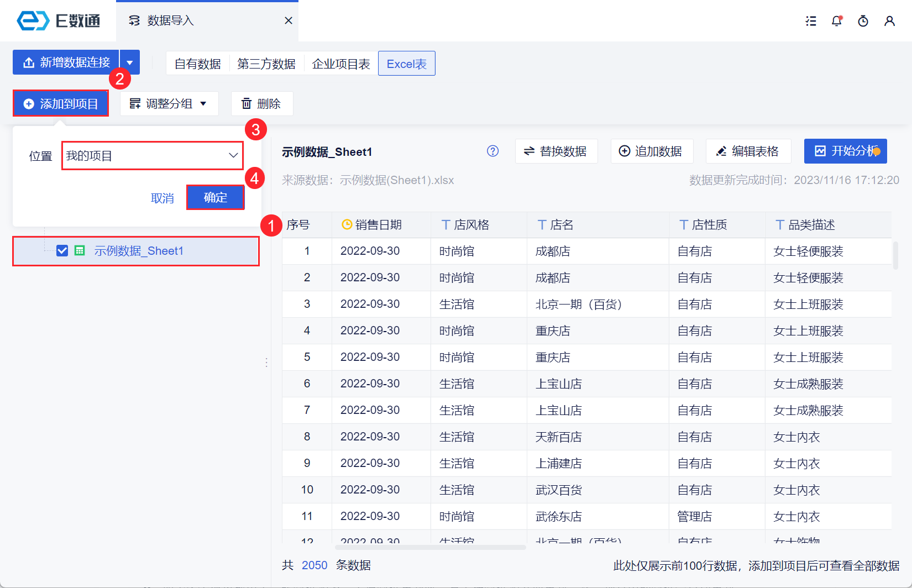Expand the 新增数据连接 dropdown arrow

(x=130, y=62)
